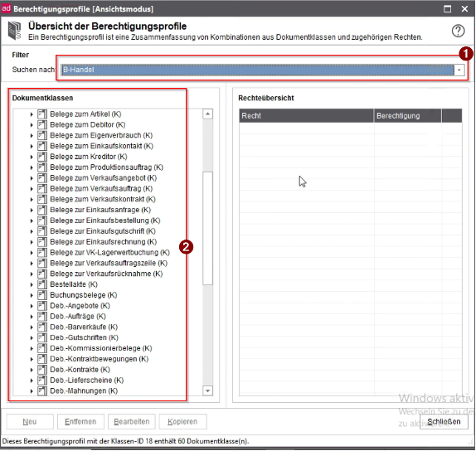Screen dimensions: 476x451
Task: Expand the Belege zum Debitor (K) node
Action: 32,124
